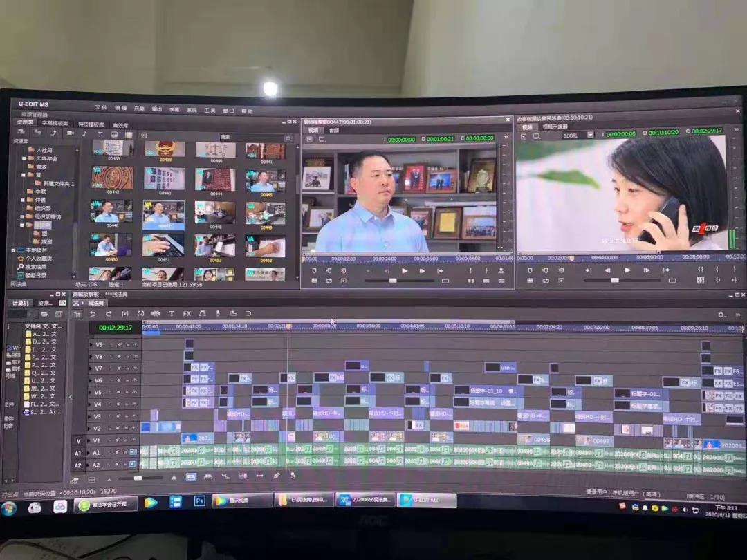Toggle the V source patch button

click(x=79, y=441)
